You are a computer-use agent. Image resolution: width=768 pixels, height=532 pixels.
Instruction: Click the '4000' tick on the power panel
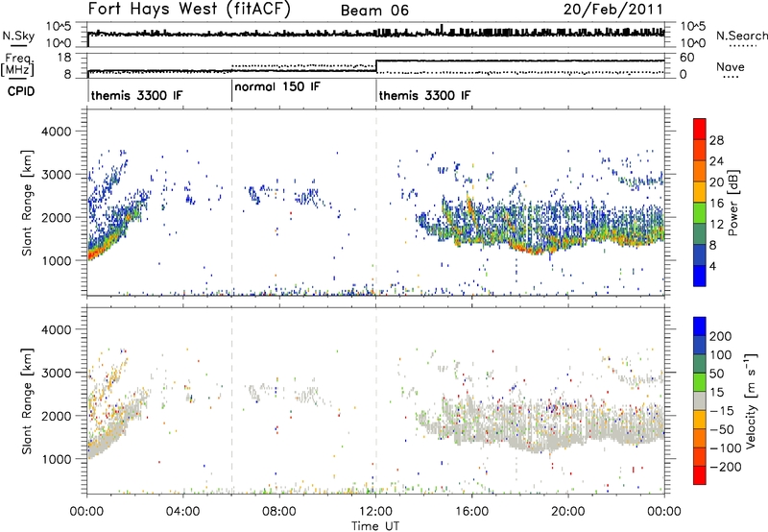(x=56, y=132)
